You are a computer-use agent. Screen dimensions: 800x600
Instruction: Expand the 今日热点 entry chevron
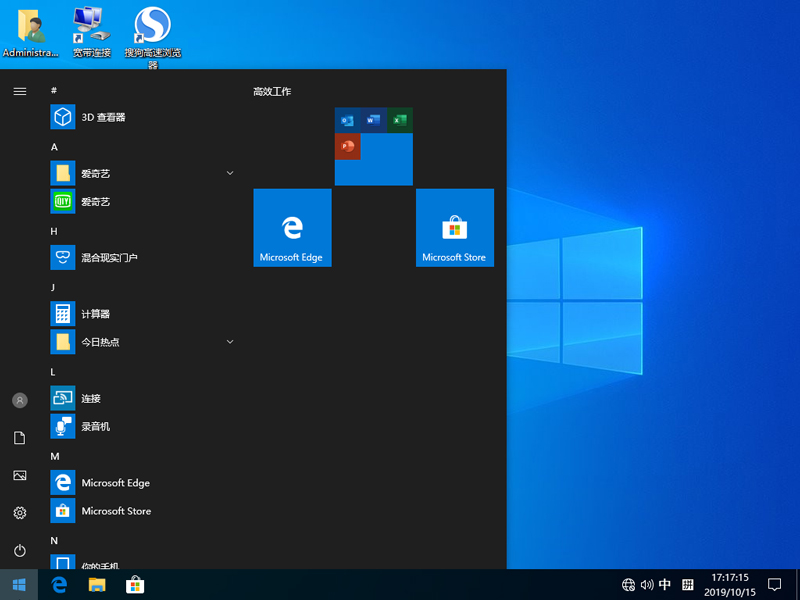(x=230, y=341)
